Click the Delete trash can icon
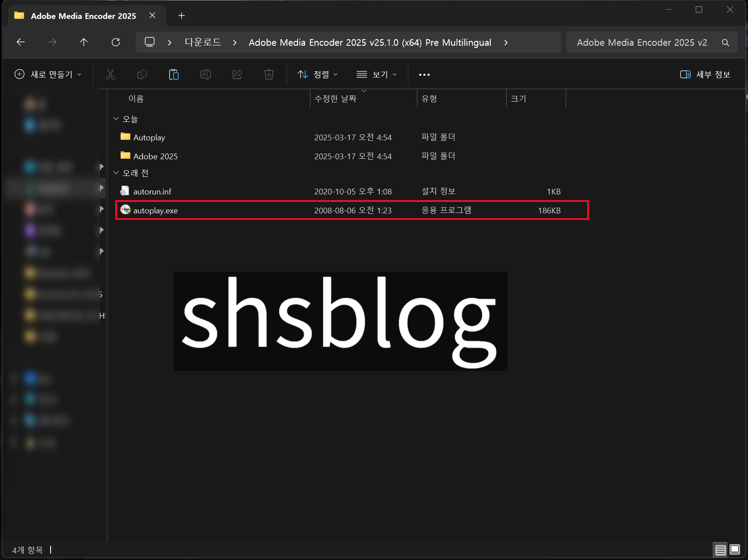This screenshot has width=748, height=560. coord(269,74)
